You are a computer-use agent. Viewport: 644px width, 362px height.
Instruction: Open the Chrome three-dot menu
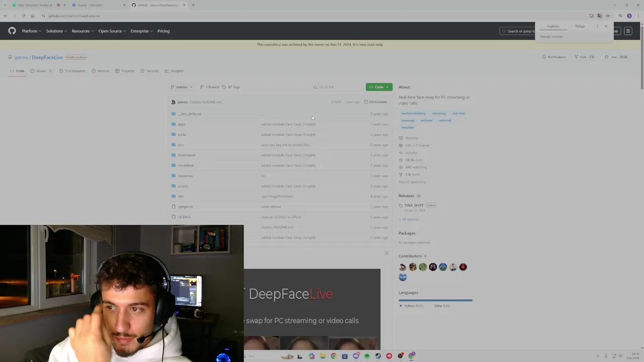click(x=638, y=16)
